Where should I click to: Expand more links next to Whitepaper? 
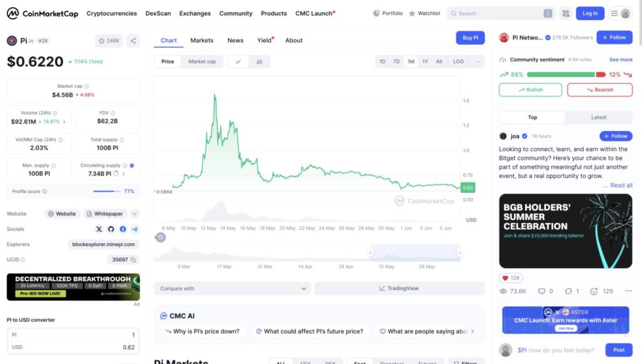(x=135, y=214)
